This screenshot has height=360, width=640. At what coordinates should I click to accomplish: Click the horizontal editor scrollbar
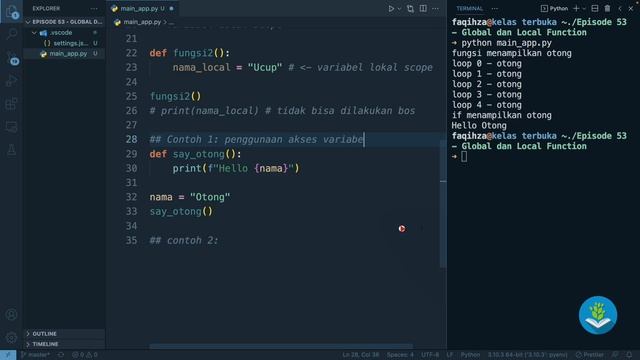coord(281,346)
